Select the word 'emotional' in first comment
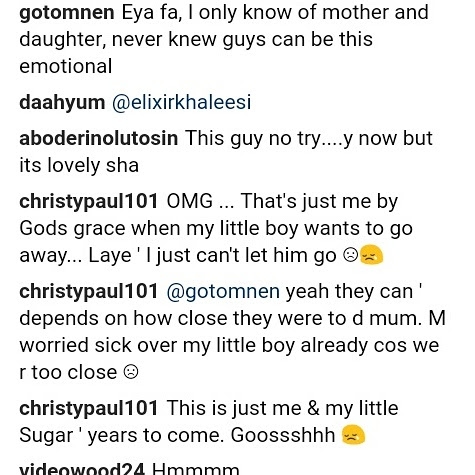 point(66,66)
